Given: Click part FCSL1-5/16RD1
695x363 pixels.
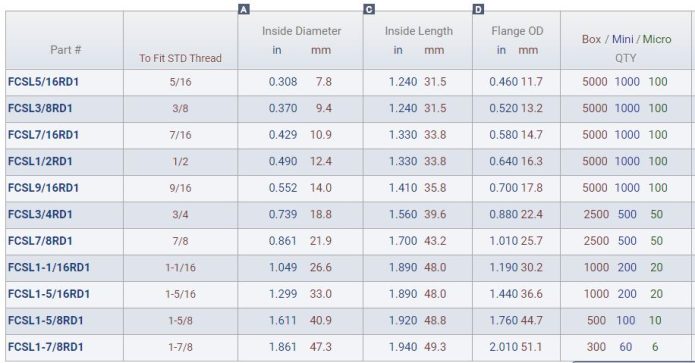Looking at the screenshot, I should pyautogui.click(x=49, y=294).
